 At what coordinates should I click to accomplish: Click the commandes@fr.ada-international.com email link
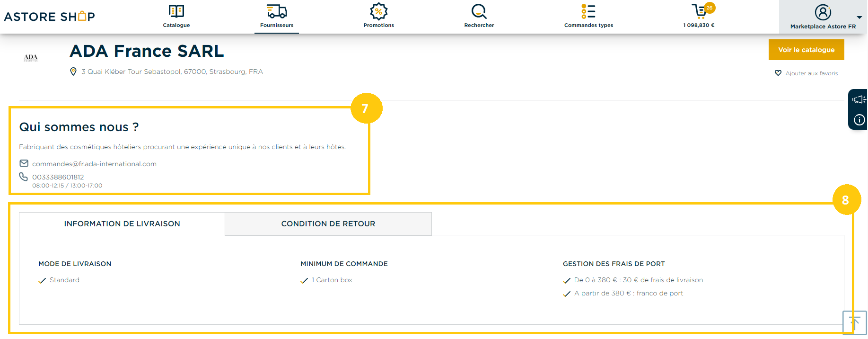[x=94, y=164]
